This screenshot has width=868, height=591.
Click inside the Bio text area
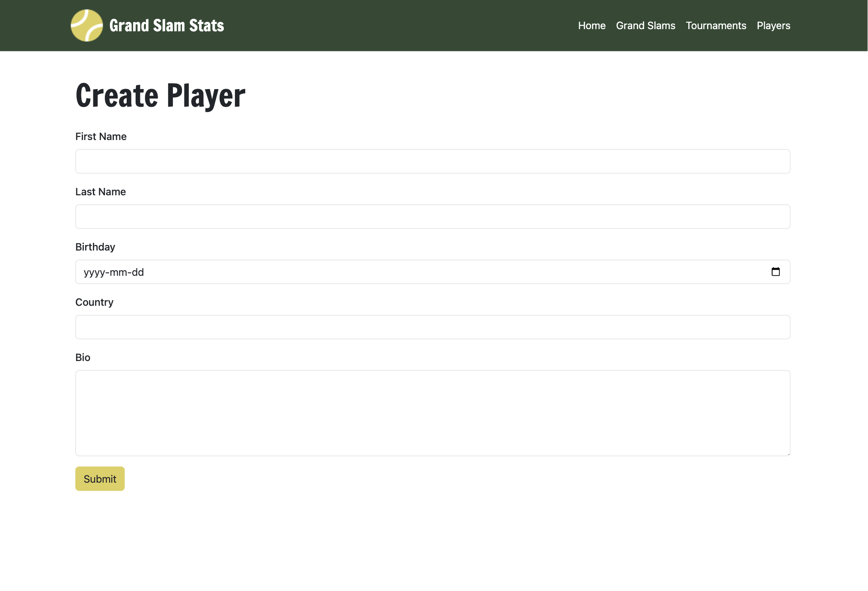(x=432, y=411)
